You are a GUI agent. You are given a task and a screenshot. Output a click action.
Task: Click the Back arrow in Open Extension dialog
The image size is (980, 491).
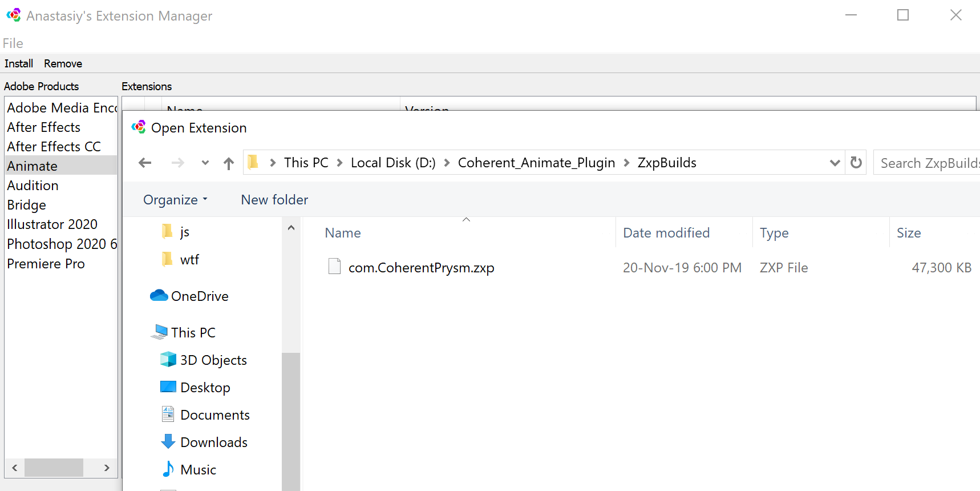coord(145,163)
